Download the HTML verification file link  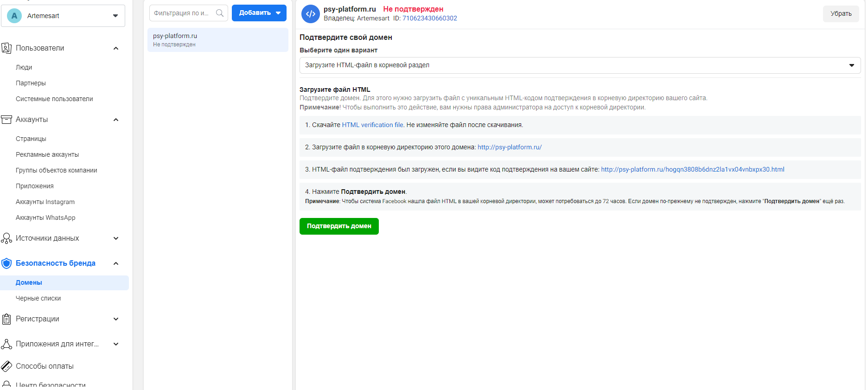tap(372, 125)
